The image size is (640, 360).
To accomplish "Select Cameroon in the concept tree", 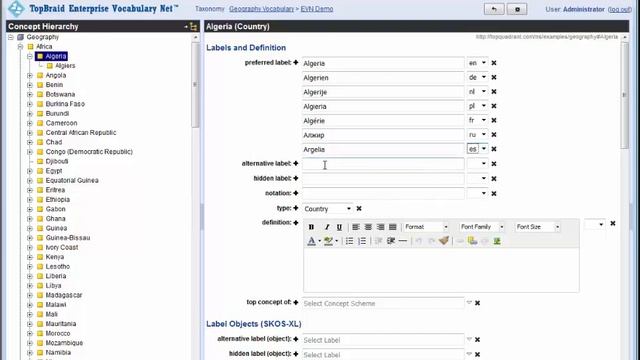I will coord(61,123).
